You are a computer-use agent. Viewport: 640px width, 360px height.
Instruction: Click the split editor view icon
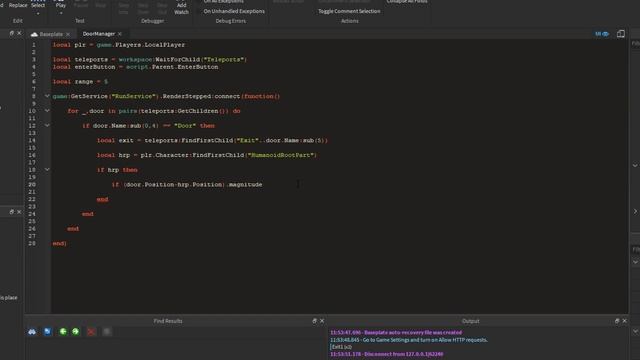coord(620,34)
